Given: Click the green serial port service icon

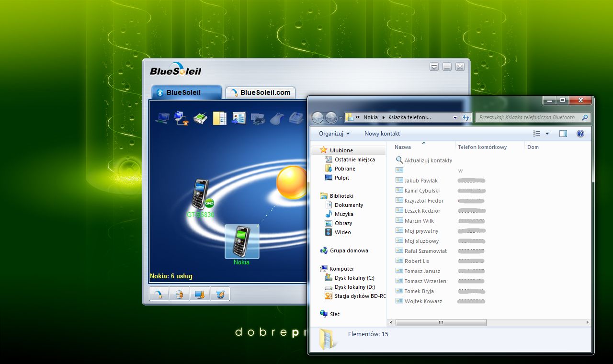Looking at the screenshot, I should point(200,117).
